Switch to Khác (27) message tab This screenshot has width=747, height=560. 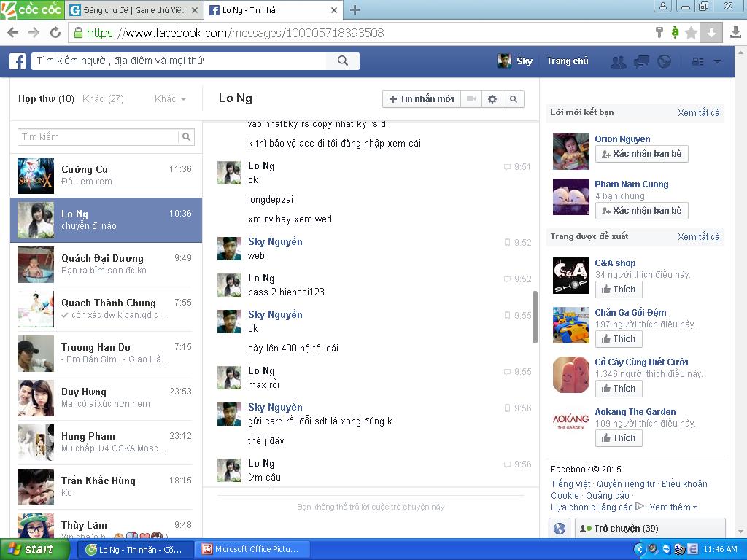[103, 98]
